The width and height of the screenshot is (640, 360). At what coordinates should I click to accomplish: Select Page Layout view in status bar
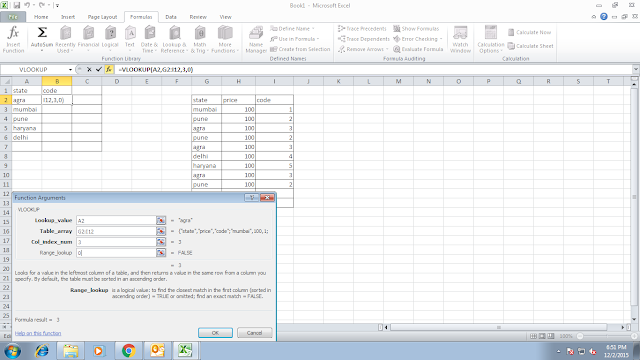(x=542, y=336)
